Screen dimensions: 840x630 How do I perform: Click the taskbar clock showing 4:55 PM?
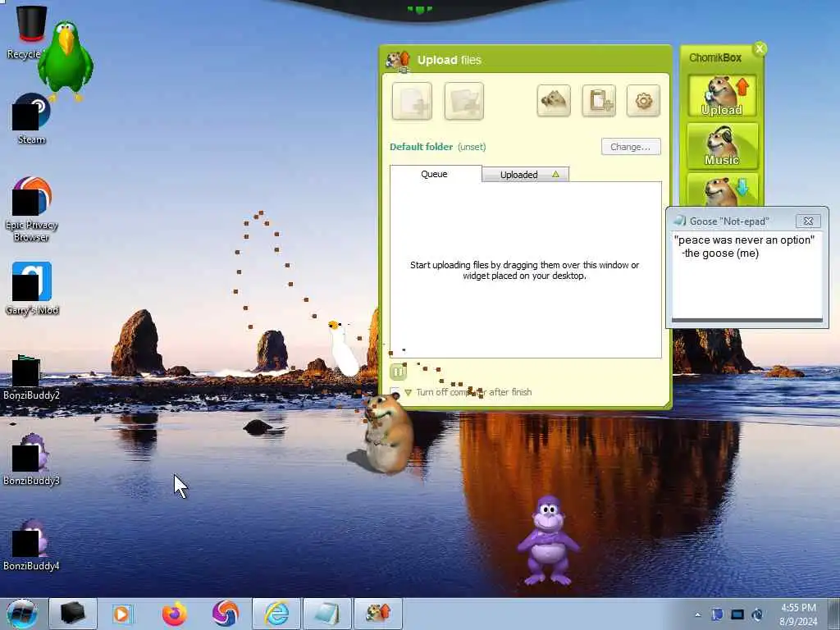tap(798, 614)
